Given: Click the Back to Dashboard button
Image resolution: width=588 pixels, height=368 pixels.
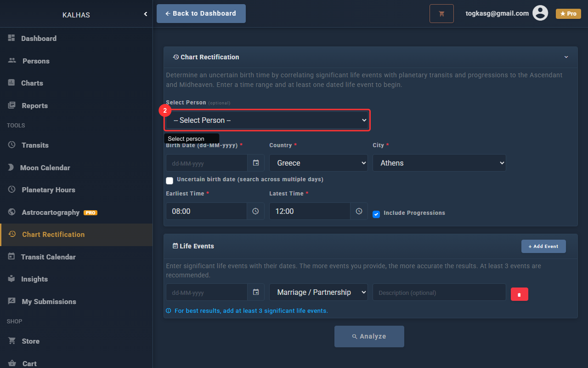Looking at the screenshot, I should [x=201, y=14].
